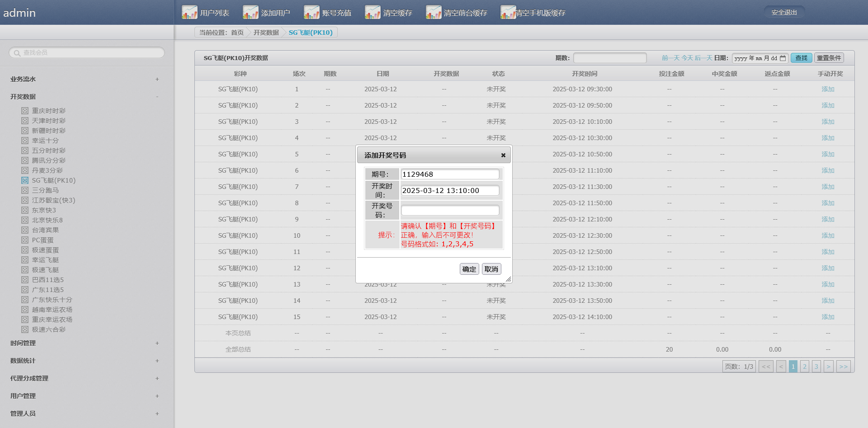Collapse the 开奖数据 sidebar section
The width and height of the screenshot is (868, 428).
click(157, 97)
